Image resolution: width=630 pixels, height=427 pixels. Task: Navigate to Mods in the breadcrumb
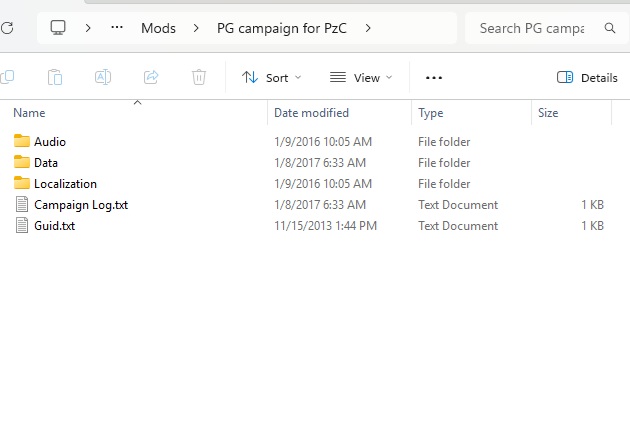click(x=158, y=28)
